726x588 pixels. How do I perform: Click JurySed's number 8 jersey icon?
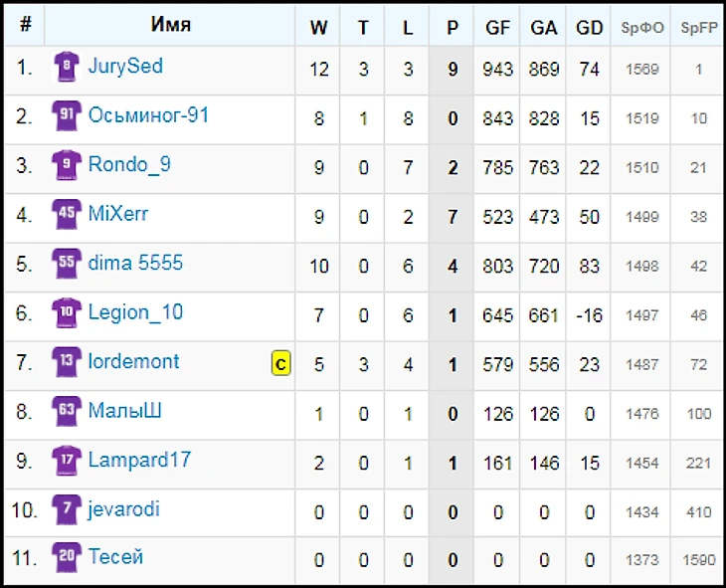tap(67, 68)
